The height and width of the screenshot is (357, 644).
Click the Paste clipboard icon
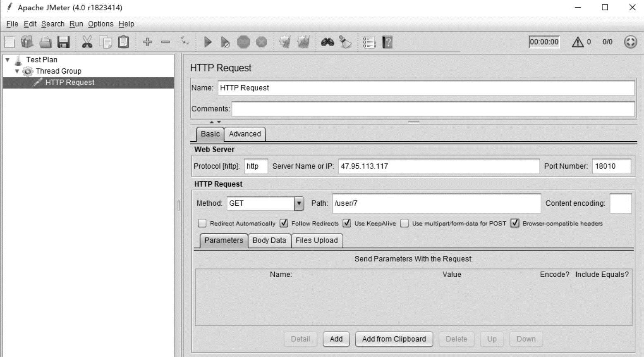[x=124, y=42]
